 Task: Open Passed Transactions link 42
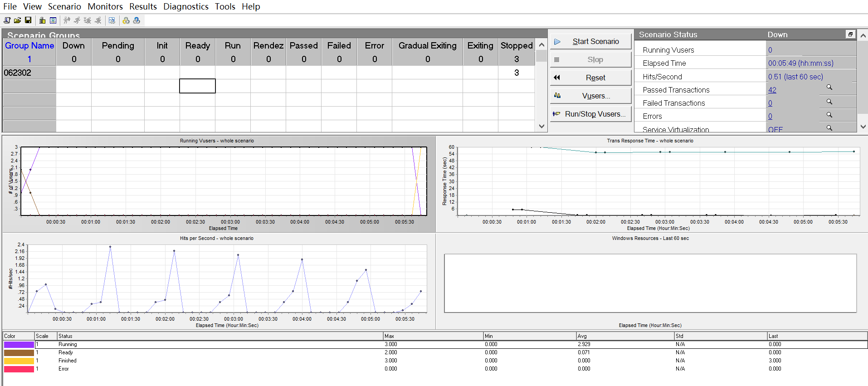pyautogui.click(x=772, y=90)
